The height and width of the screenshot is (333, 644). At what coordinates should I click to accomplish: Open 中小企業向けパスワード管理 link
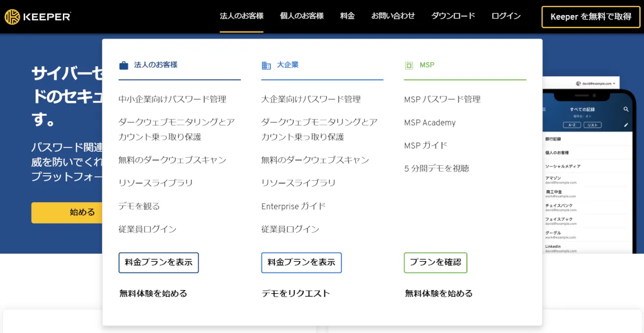click(x=172, y=99)
